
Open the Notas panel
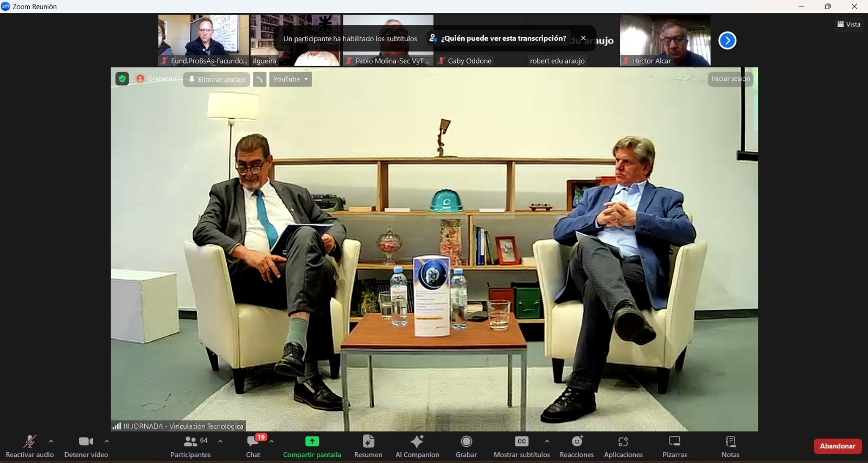coord(730,446)
